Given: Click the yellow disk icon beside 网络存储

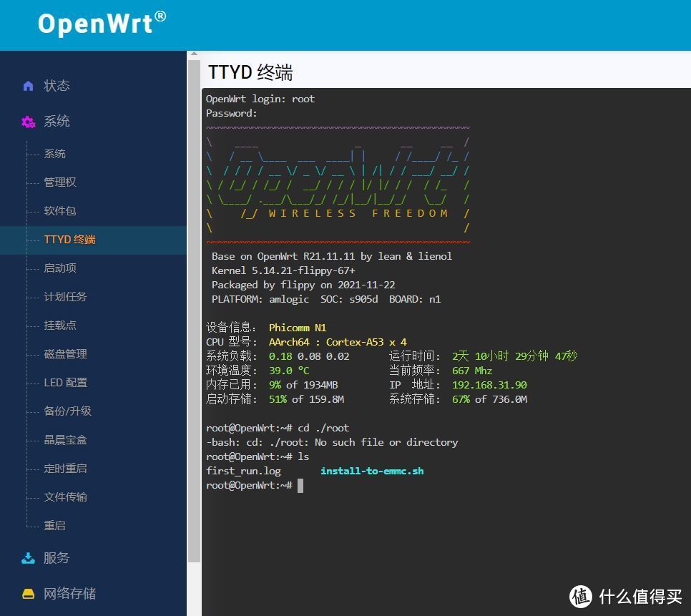Looking at the screenshot, I should pos(29,594).
